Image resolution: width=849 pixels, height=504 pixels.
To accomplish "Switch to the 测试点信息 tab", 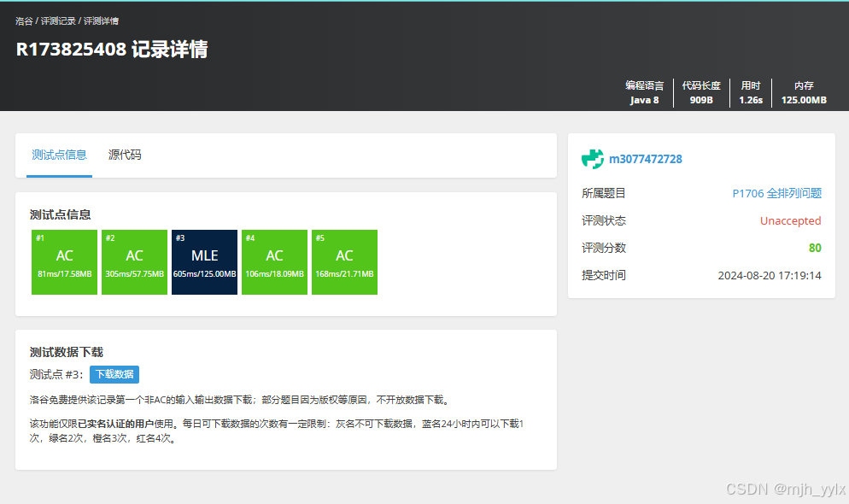I will coord(59,155).
